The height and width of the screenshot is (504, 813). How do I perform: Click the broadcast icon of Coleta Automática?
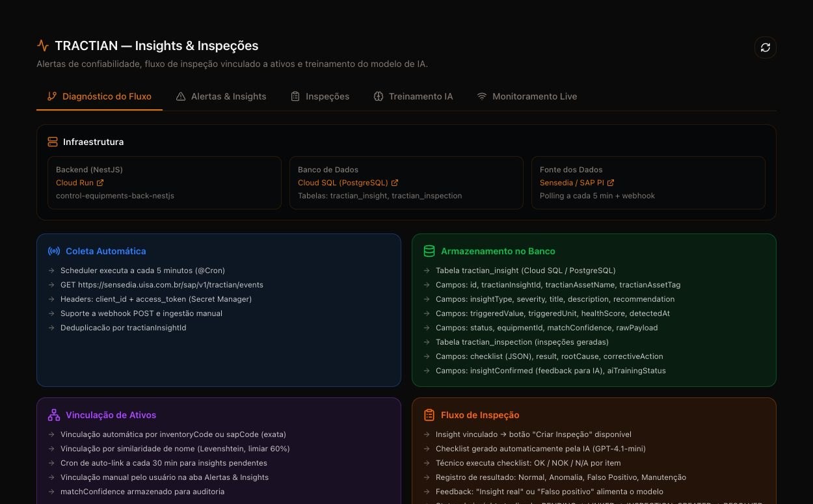click(x=54, y=251)
